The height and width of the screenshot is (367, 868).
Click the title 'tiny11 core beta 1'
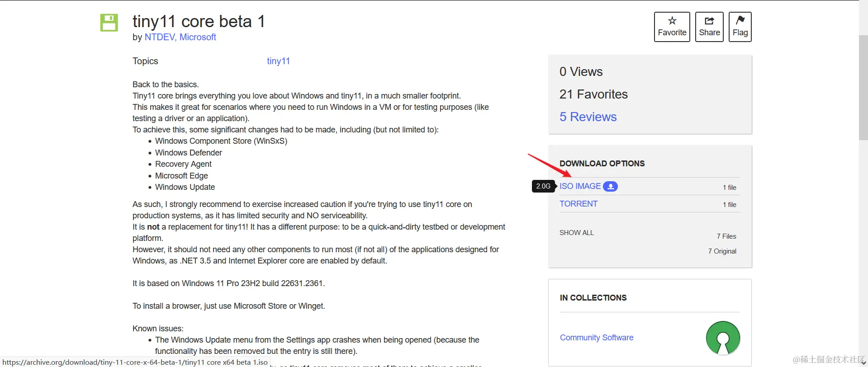199,21
